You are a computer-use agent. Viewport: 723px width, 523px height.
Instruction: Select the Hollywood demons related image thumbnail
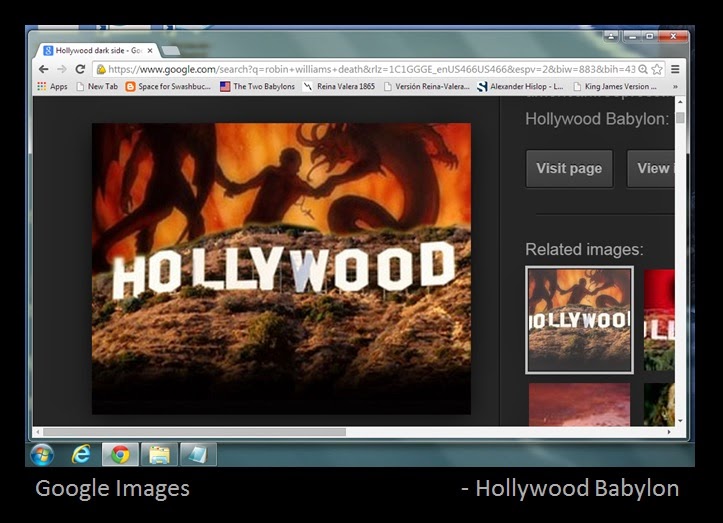pyautogui.click(x=579, y=320)
